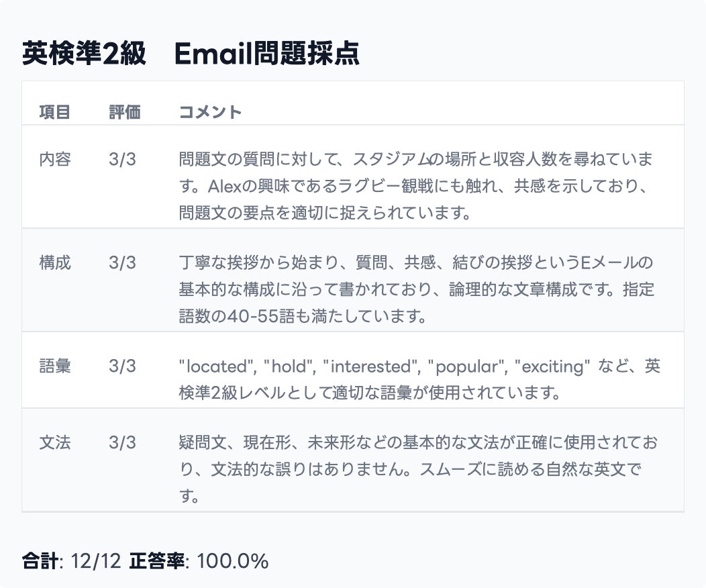The image size is (706, 588).
Task: Click the 語彙 row label
Action: tap(54, 366)
